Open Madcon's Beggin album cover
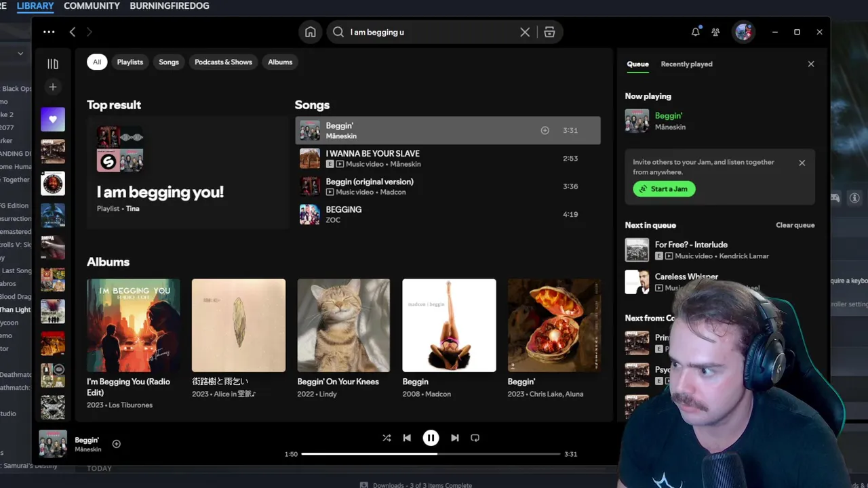This screenshot has width=868, height=488. (449, 325)
